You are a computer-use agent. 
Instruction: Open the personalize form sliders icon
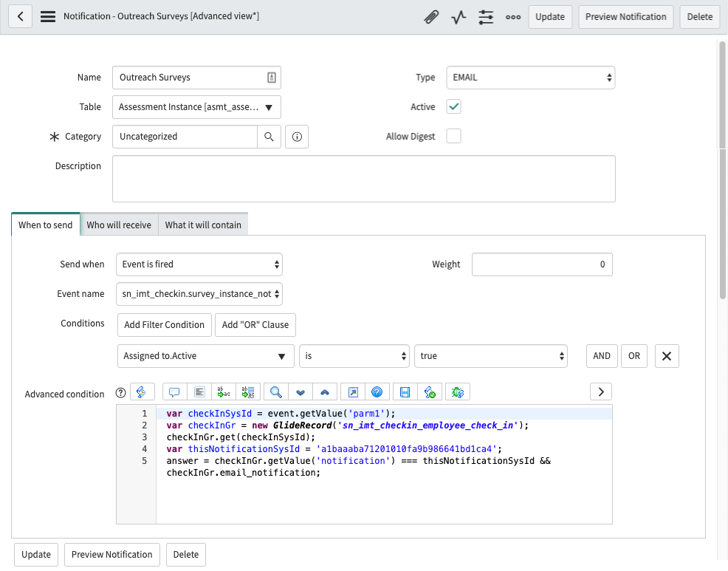[x=486, y=17]
